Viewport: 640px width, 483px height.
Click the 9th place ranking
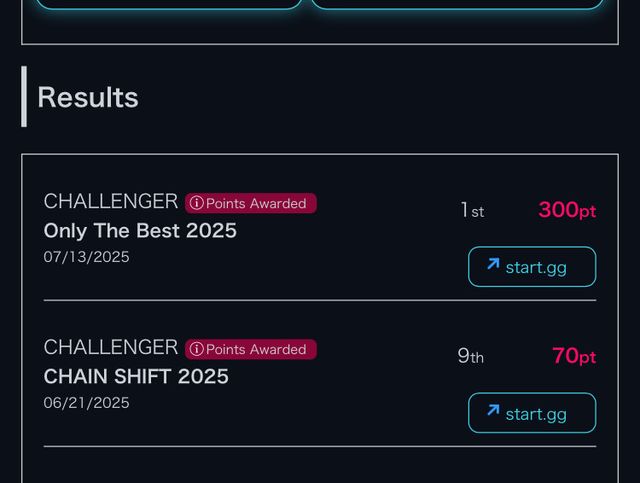(x=471, y=356)
